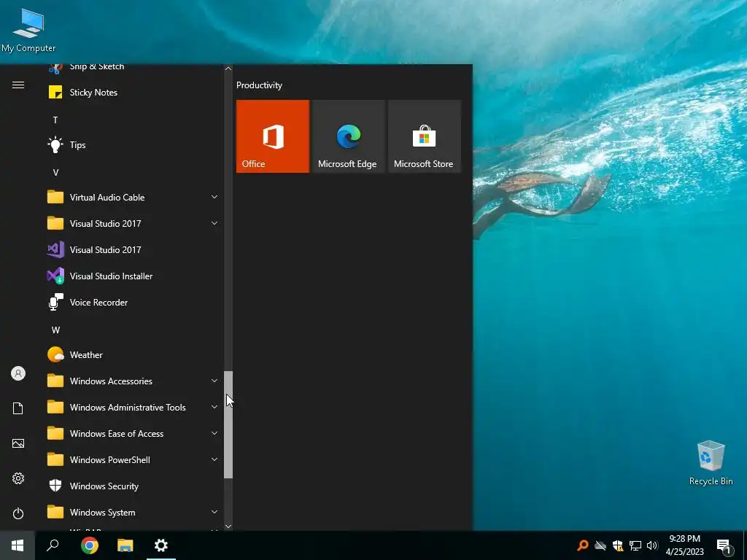Screen dimensions: 747x560
Task: Expand Windows System folder
Action: [133, 513]
